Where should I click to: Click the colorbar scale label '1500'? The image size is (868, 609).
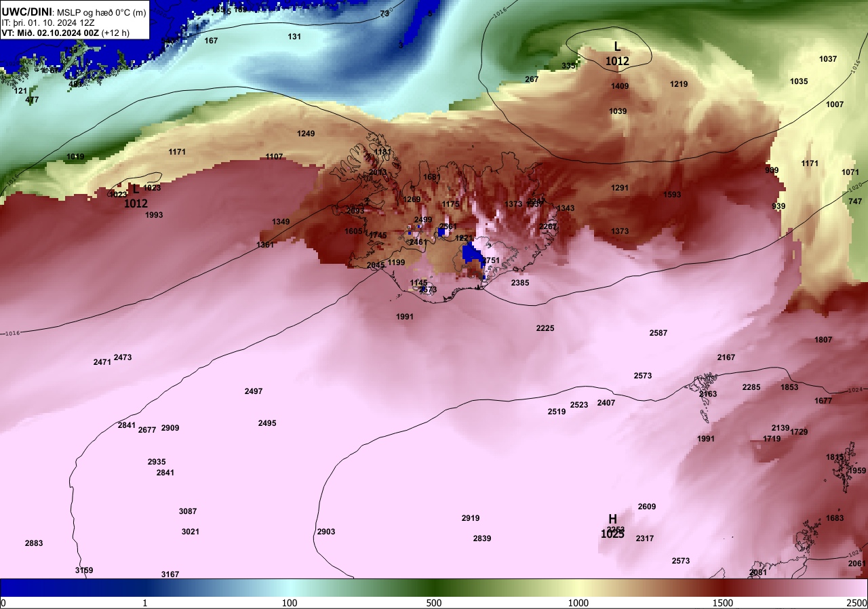[723, 603]
